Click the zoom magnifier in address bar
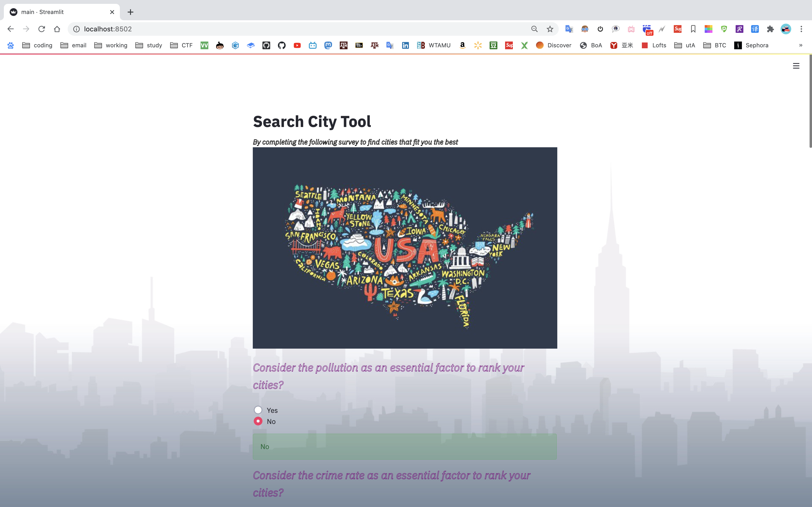812x507 pixels. tap(534, 29)
